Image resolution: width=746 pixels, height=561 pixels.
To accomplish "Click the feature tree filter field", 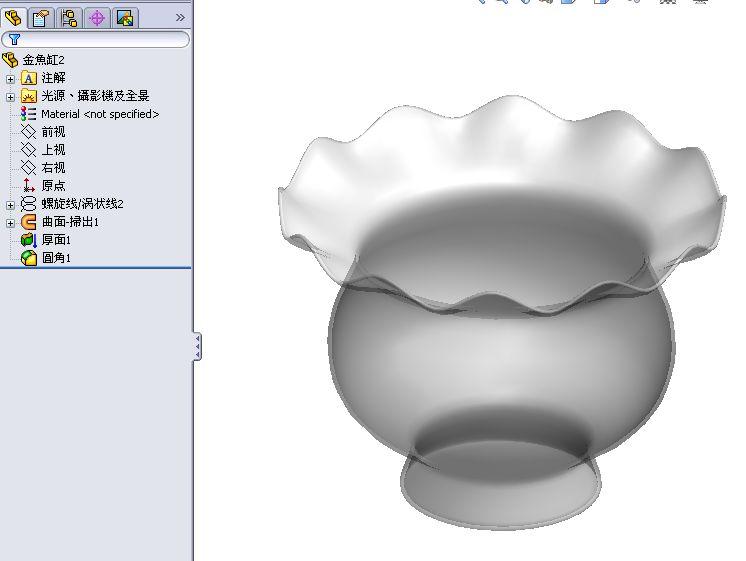I will click(x=96, y=39).
